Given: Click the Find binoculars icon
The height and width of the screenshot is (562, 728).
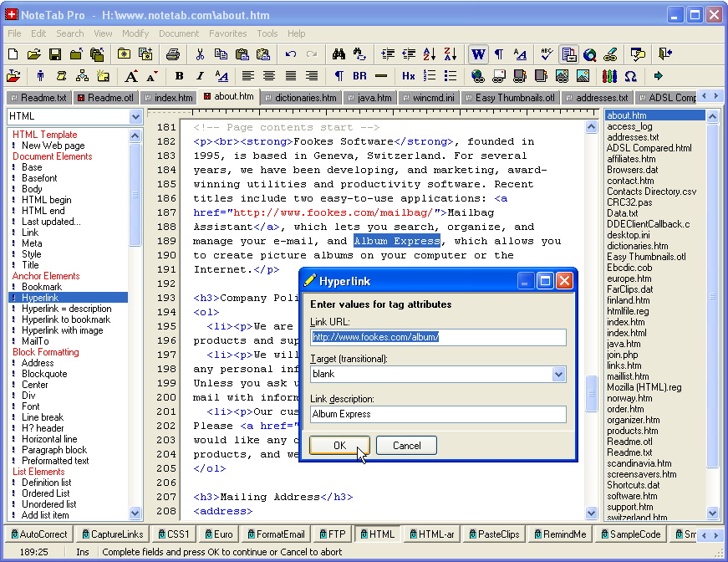Looking at the screenshot, I should [339, 54].
